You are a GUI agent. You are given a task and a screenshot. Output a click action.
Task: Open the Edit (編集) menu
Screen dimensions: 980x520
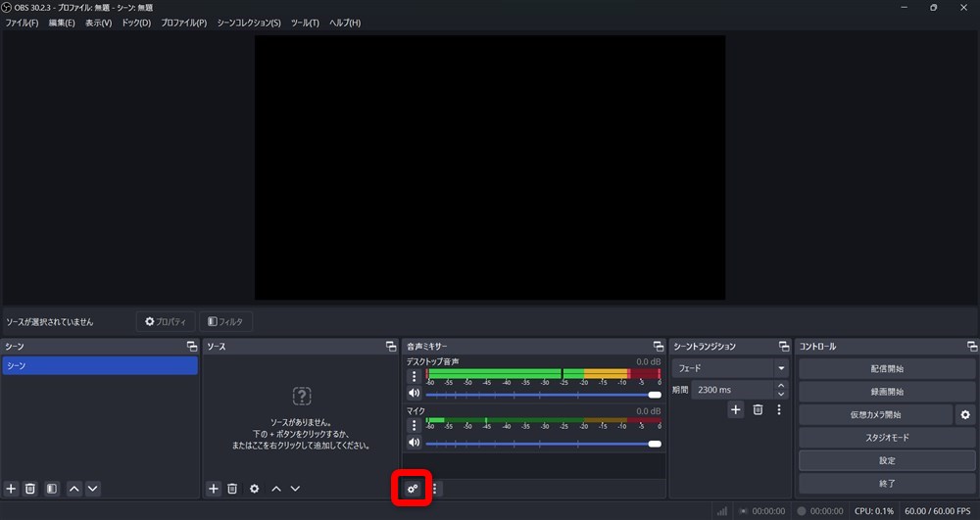click(x=62, y=23)
